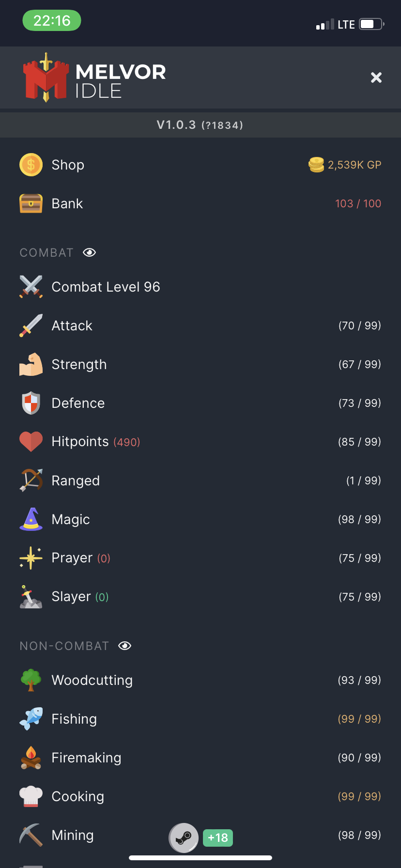Select the flexed arm Strength icon
The height and width of the screenshot is (868, 401).
(31, 364)
